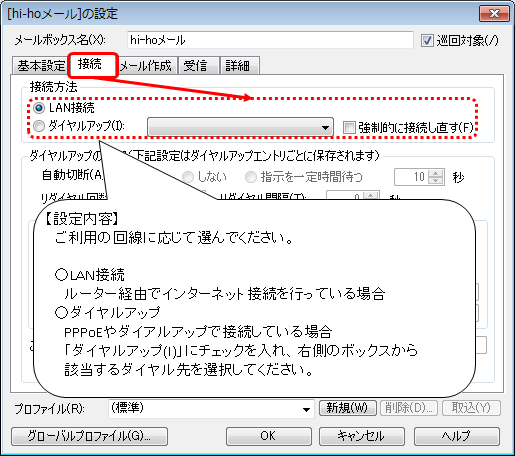The width and height of the screenshot is (515, 456).
Task: Confirm settings with the OK button
Action: [x=269, y=436]
